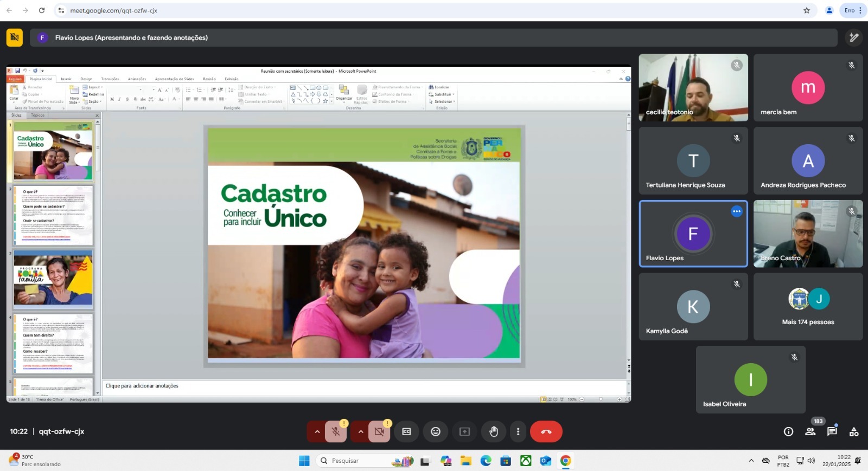Show hidden icons in system tray
The image size is (868, 471).
pyautogui.click(x=751, y=461)
